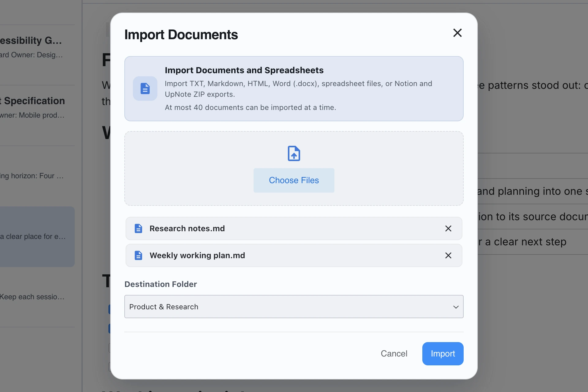Click the Destination Folder label
The width and height of the screenshot is (588, 392).
(x=161, y=284)
